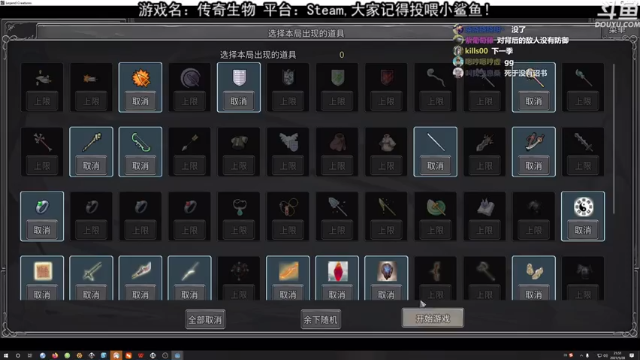
Task: Select the halberd item icon
Action: click(387, 207)
